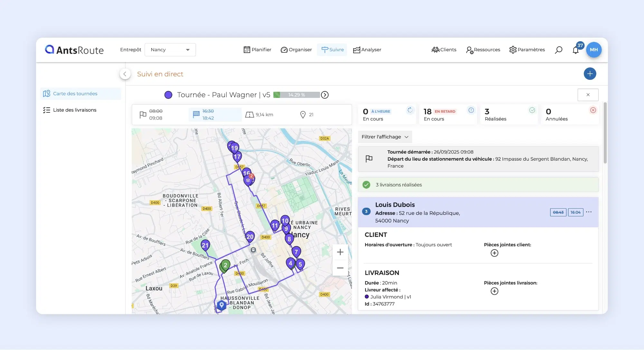Image resolution: width=644 pixels, height=350 pixels.
Task: Click the arrow next to progress bar
Action: [325, 95]
